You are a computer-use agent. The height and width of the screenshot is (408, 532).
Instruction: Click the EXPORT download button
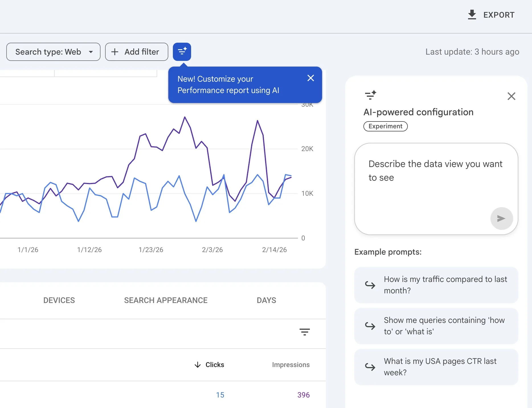491,15
